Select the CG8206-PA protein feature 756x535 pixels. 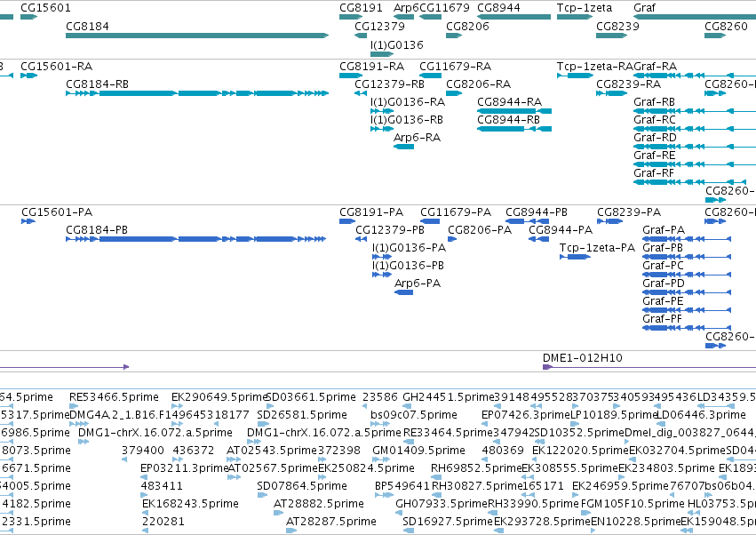pyautogui.click(x=452, y=239)
